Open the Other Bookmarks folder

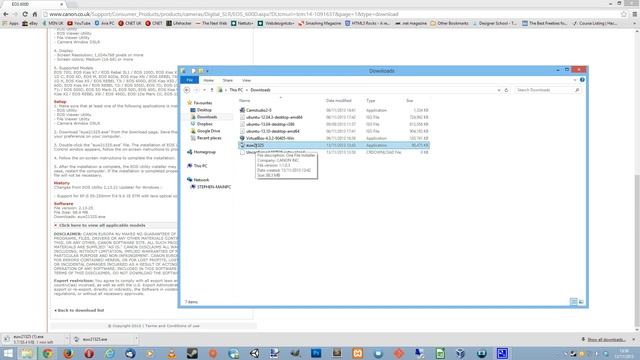point(449,23)
